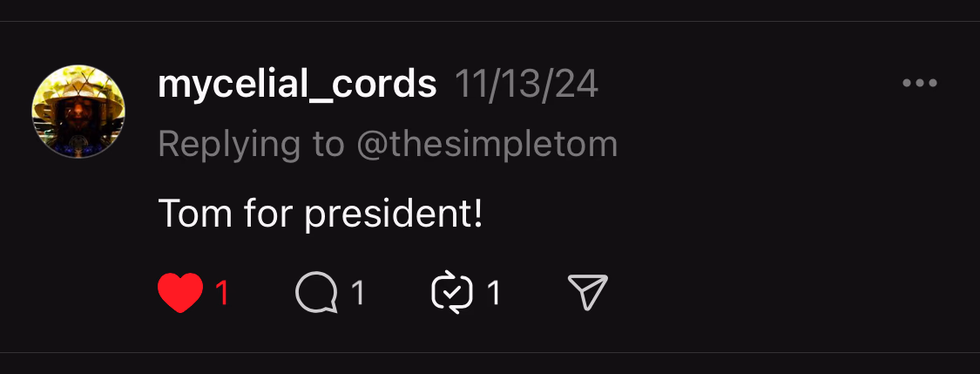The width and height of the screenshot is (980, 374).
Task: Go to the @thesimpletom mention
Action: click(x=487, y=144)
